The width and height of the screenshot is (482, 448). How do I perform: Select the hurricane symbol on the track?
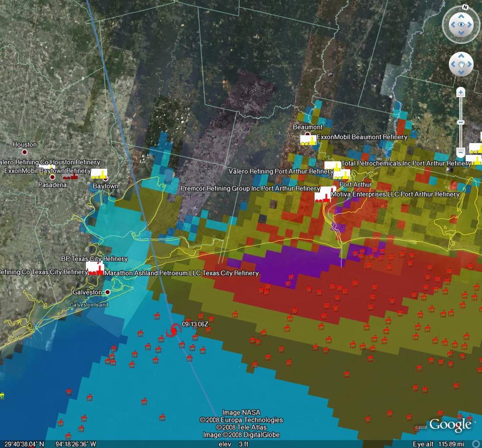tap(174, 330)
